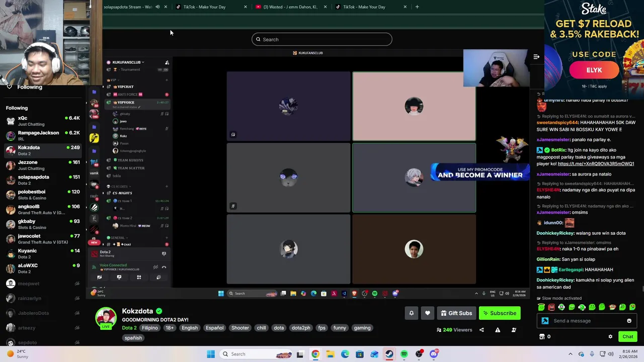Viewport: 644px width, 362px height.
Task: Toggle the notification bell for Kokzdota
Action: tap(411, 313)
